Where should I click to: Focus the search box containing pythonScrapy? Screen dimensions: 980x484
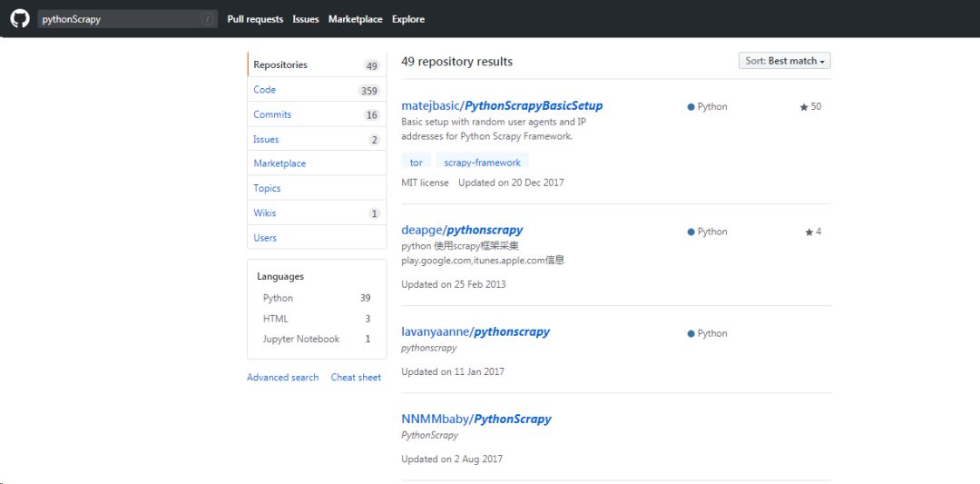128,19
